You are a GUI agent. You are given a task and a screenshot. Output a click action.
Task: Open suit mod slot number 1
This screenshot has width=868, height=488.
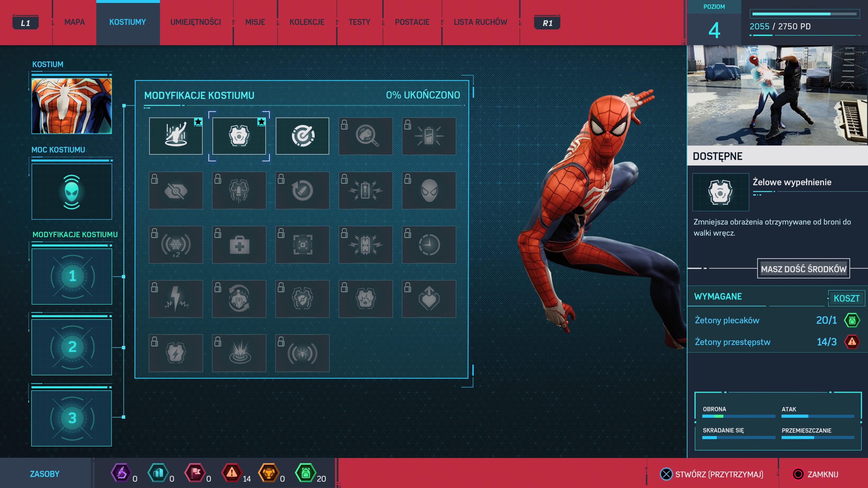[x=72, y=277]
